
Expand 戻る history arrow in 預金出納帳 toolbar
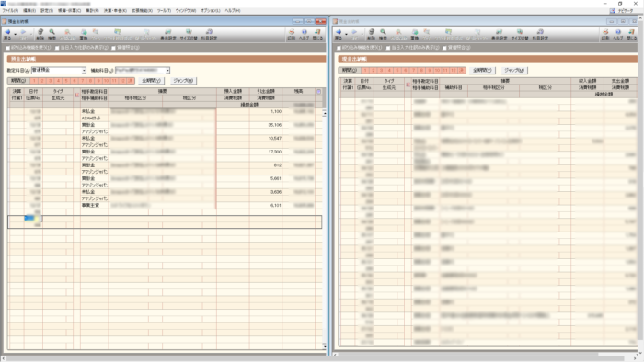click(x=16, y=34)
